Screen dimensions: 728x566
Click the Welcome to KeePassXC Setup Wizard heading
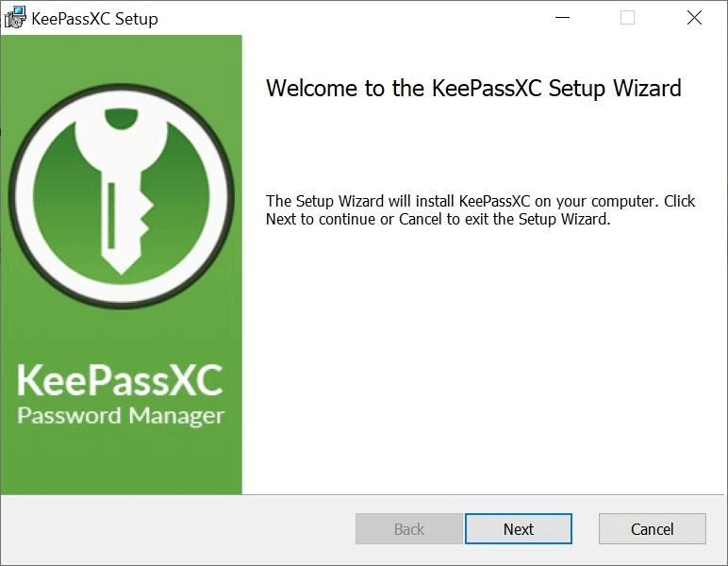point(473,89)
